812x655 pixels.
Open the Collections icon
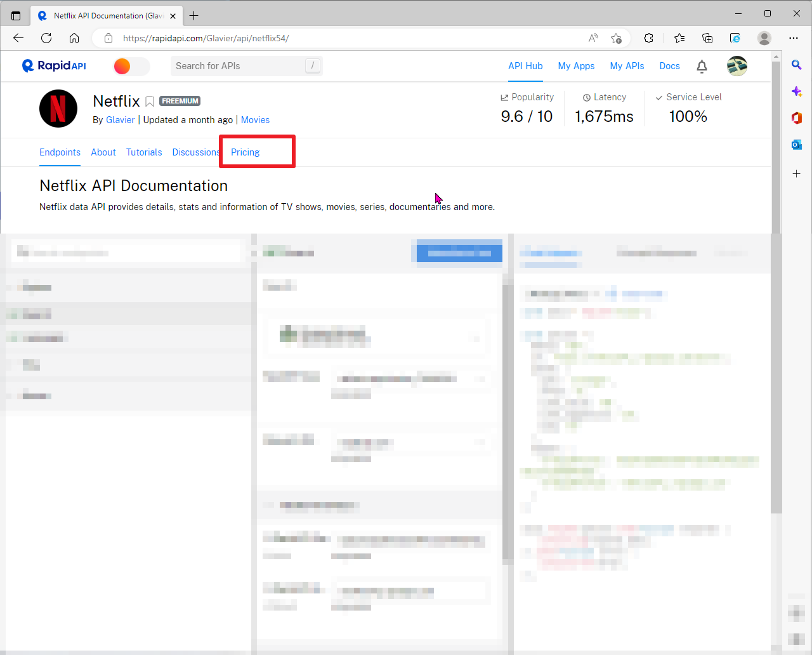click(707, 38)
